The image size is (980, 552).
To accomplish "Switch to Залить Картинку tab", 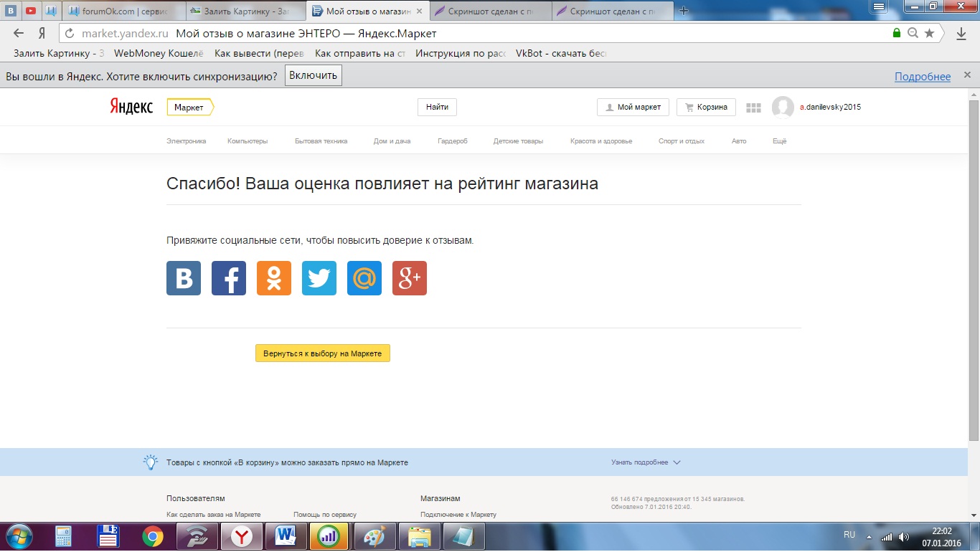I will point(246,11).
